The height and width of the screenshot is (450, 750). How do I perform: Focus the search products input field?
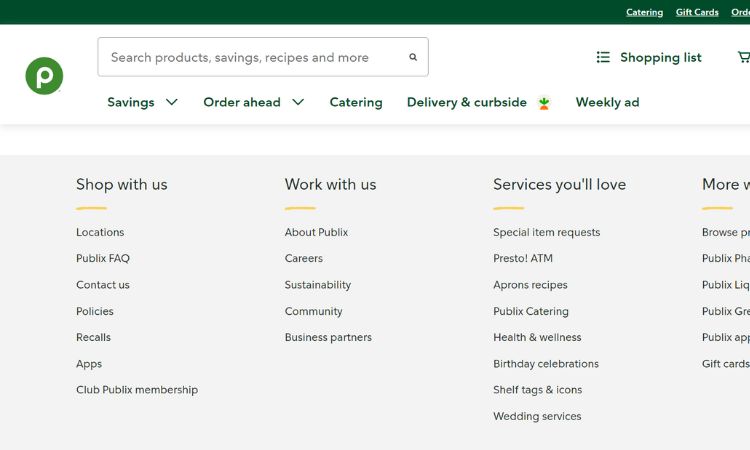coord(263,57)
